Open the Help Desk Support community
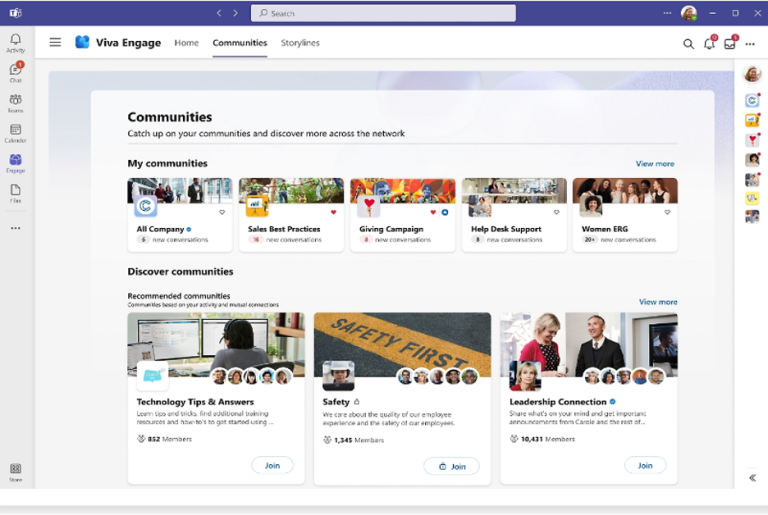The height and width of the screenshot is (515, 768). point(506,229)
